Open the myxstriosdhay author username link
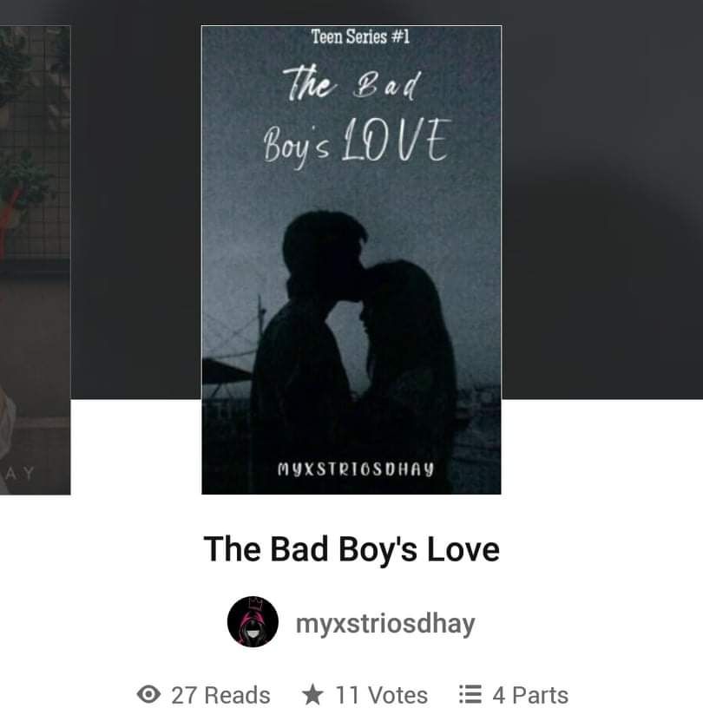 (385, 624)
